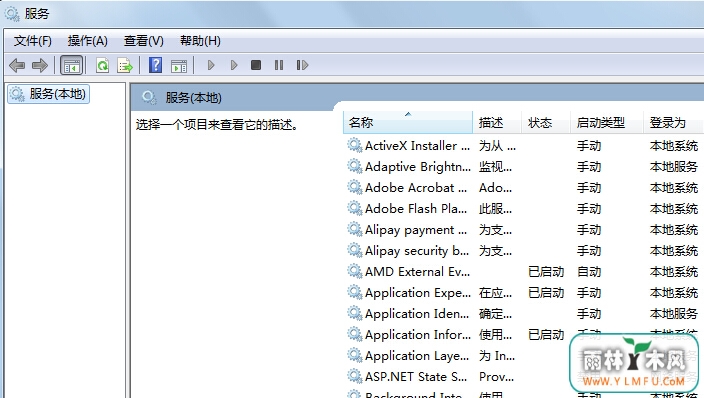
Task: Click the gear icon beside ASP.NET State Service
Action: point(355,376)
